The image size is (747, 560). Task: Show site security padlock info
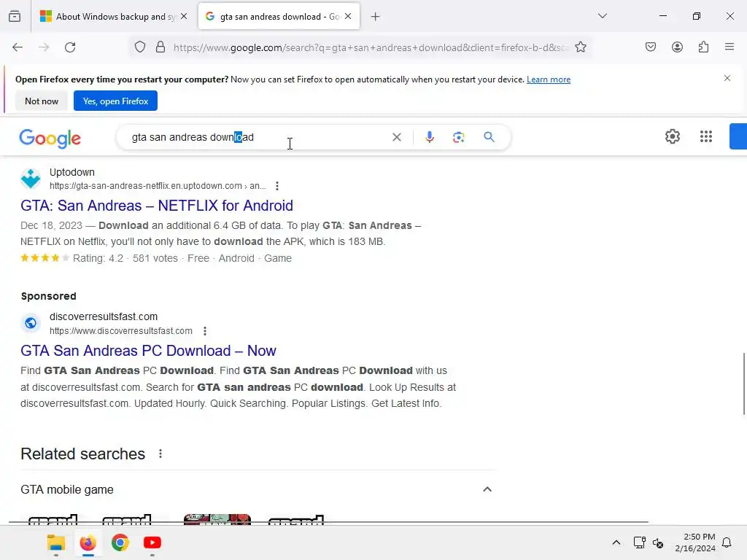tap(160, 47)
